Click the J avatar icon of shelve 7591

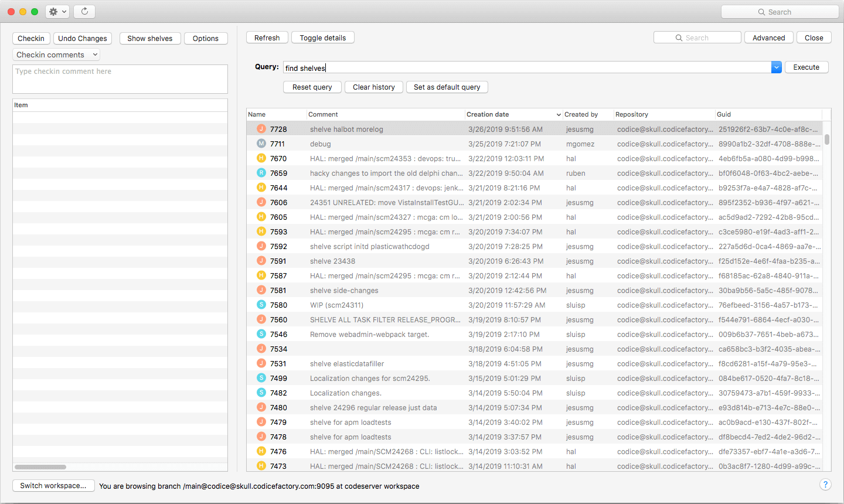tap(261, 261)
